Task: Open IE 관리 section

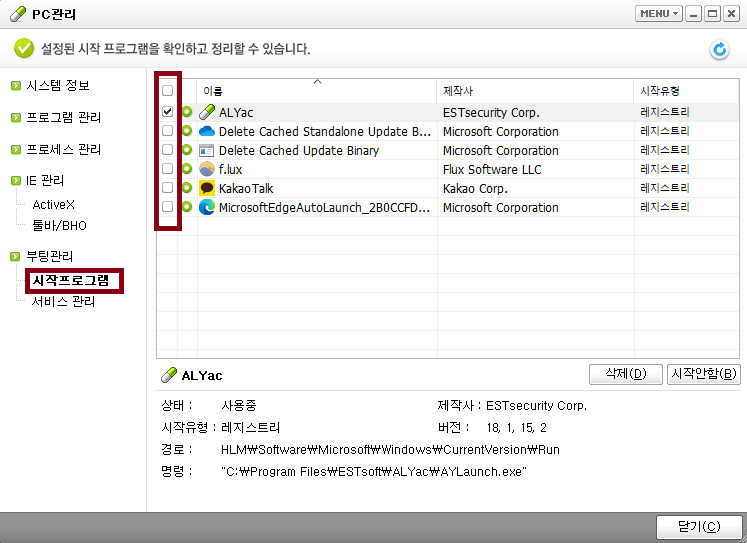Action: tap(45, 181)
